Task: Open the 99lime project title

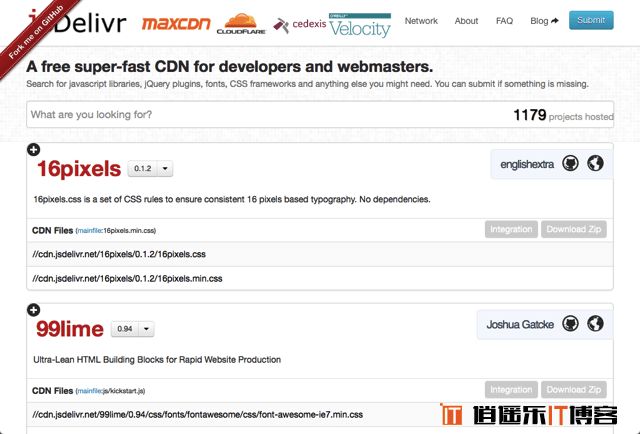Action: click(70, 329)
